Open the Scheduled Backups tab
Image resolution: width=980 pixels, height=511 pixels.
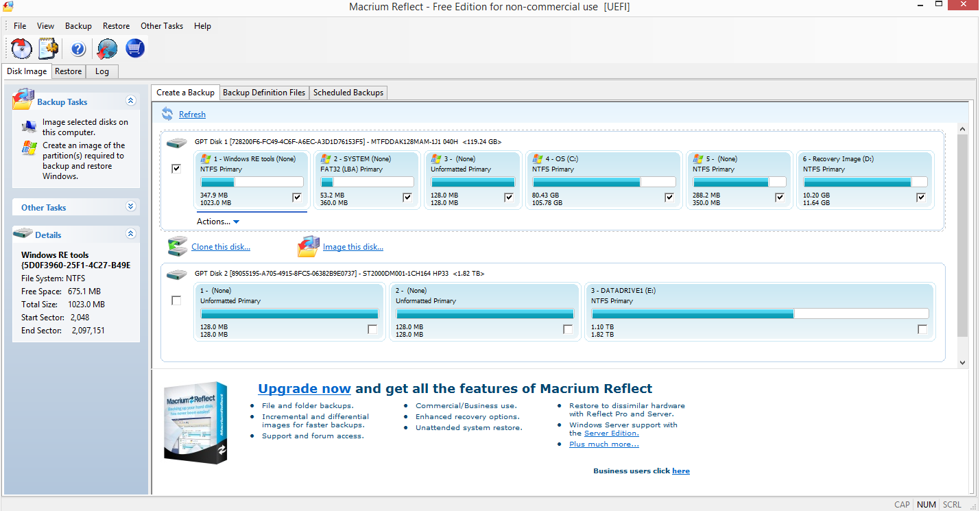[x=348, y=93]
